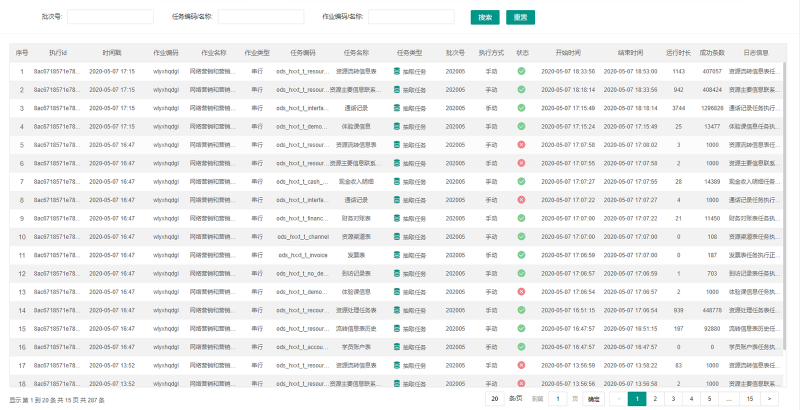The width and height of the screenshot is (800, 410).
Task: Click the start time 2020-05-07 13:56:59 cell
Action: 568,365
